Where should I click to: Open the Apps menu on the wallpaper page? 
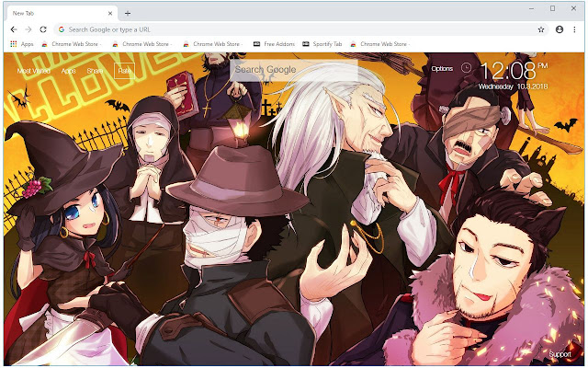click(68, 71)
